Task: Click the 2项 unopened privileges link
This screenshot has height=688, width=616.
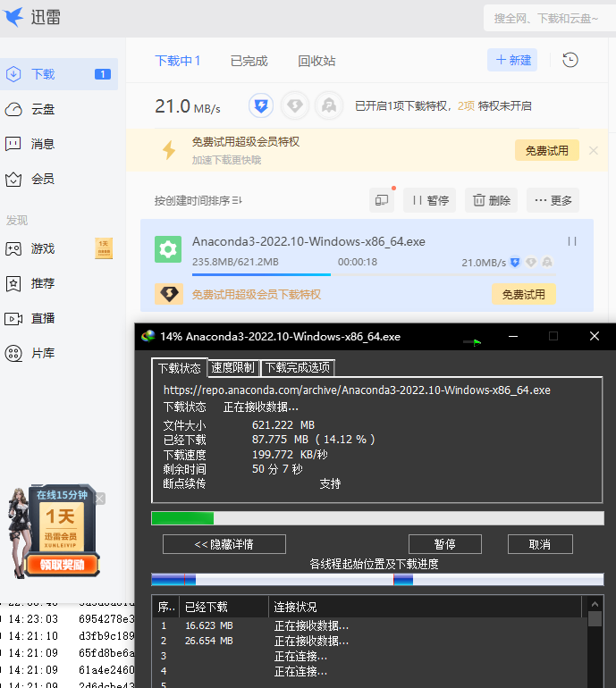Action: click(x=467, y=105)
